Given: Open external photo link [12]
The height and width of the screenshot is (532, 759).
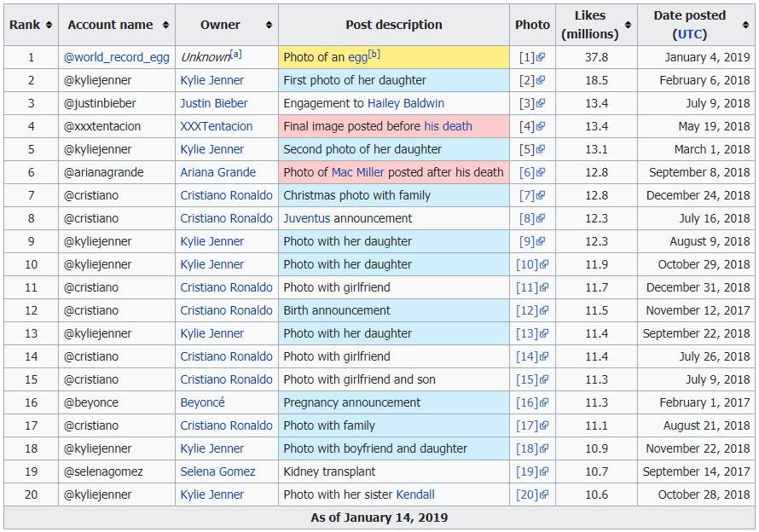Looking at the screenshot, I should point(532,310).
